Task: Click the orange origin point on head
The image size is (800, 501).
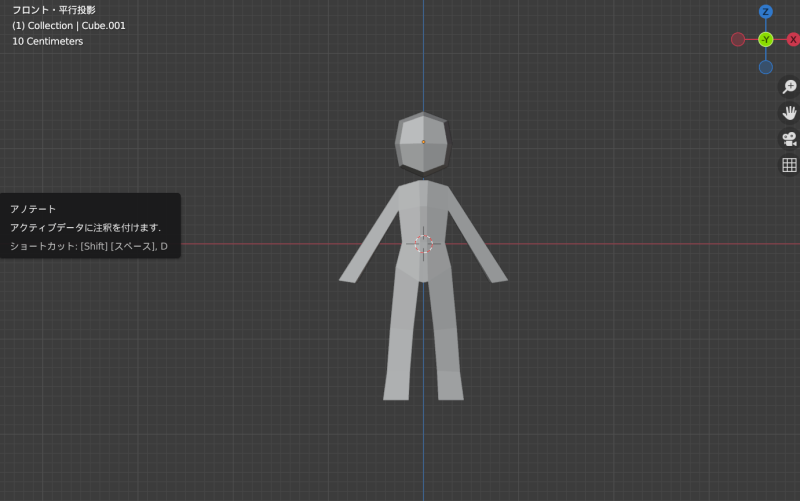Action: coord(423,142)
